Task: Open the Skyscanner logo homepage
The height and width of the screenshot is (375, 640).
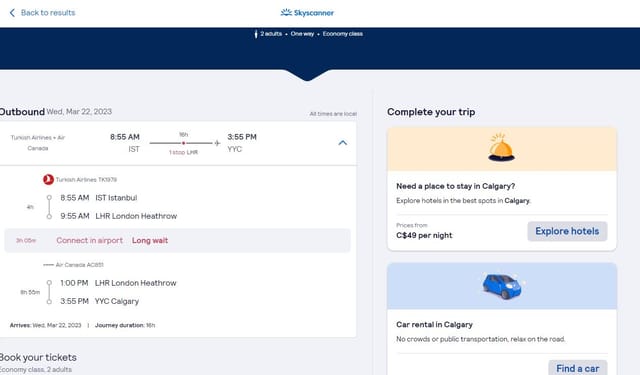Action: (x=307, y=13)
